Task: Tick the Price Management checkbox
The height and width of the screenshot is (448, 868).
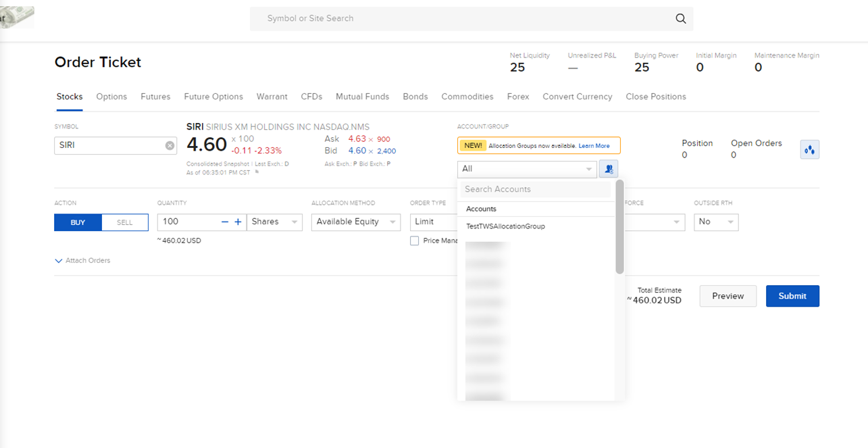Action: point(415,241)
